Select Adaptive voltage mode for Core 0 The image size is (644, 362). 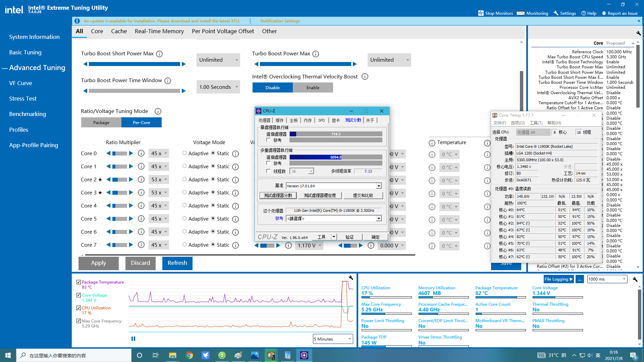coord(184,153)
